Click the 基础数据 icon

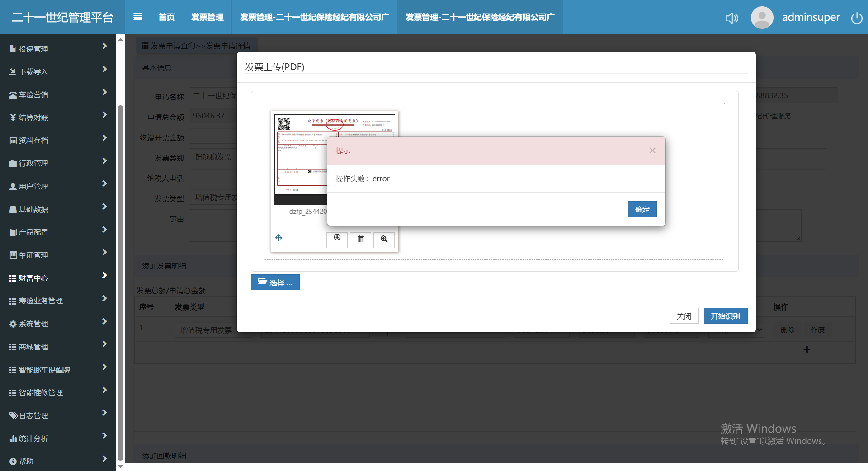[13, 209]
